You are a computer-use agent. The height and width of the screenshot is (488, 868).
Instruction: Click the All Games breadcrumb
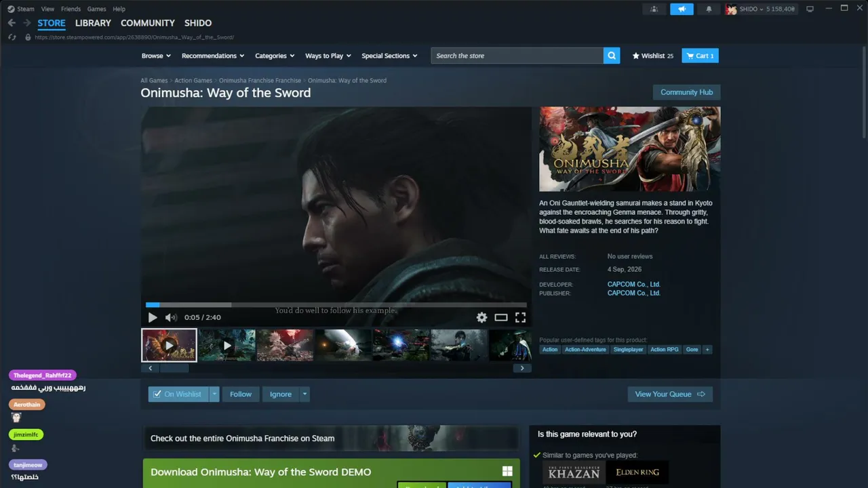tap(154, 81)
